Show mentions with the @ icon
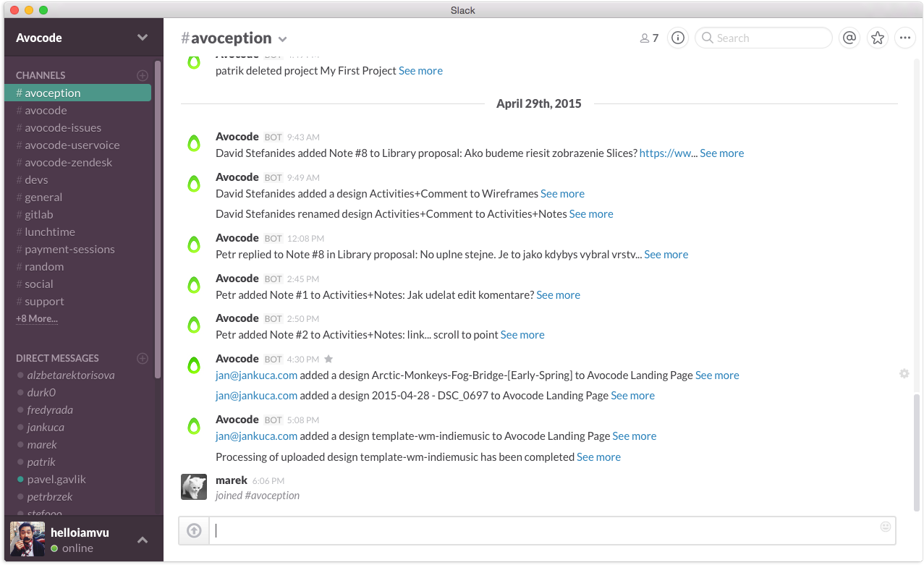The image size is (924, 565). tap(849, 38)
